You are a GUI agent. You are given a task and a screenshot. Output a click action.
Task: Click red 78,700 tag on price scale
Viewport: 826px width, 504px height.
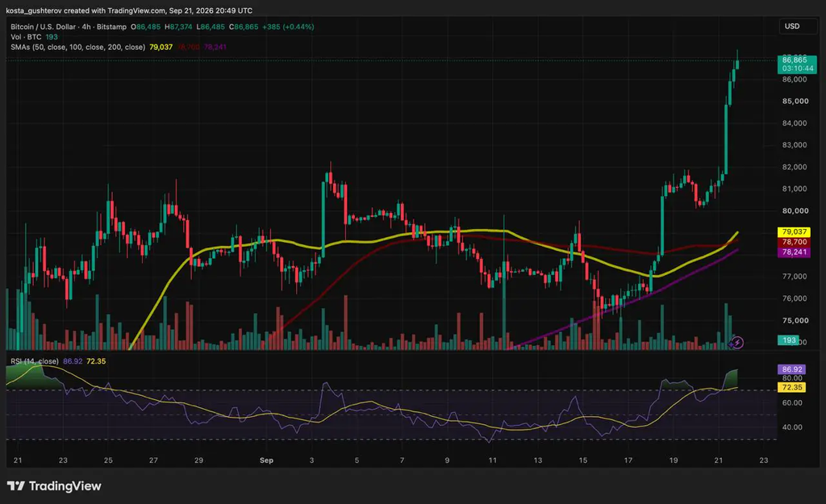[x=795, y=242]
